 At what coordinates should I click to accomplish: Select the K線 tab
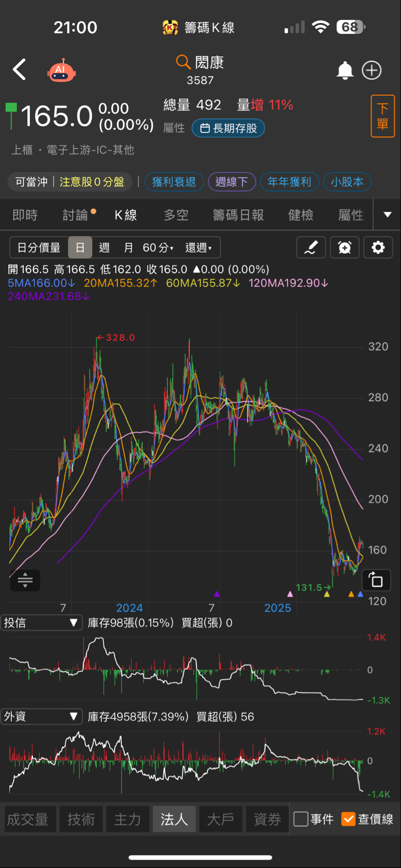(126, 215)
